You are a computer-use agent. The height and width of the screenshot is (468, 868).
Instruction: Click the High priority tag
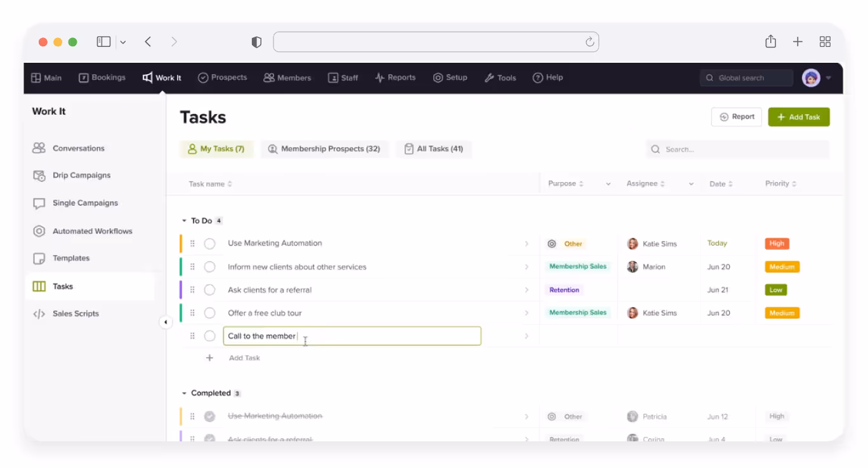click(x=777, y=244)
